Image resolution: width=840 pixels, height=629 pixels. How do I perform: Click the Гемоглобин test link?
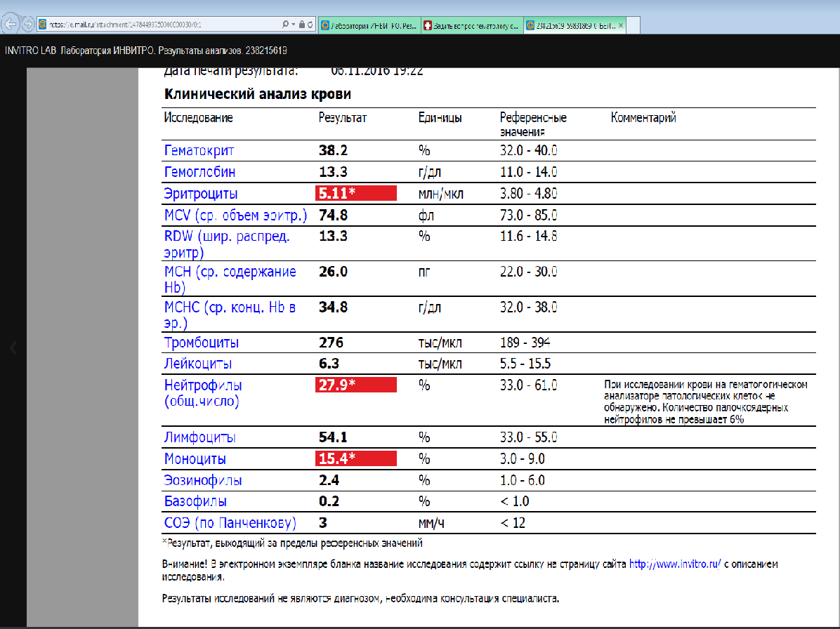(x=199, y=172)
